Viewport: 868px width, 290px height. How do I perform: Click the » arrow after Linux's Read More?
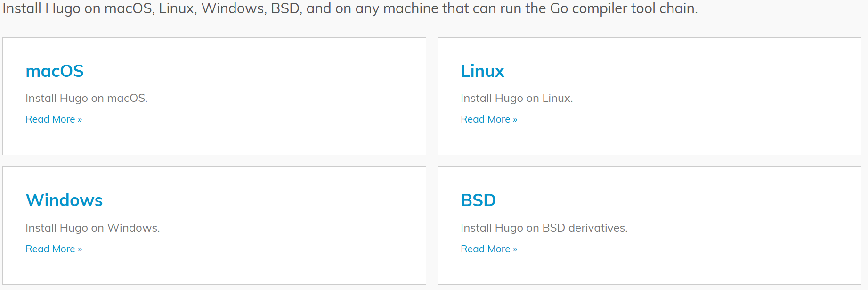pos(515,120)
